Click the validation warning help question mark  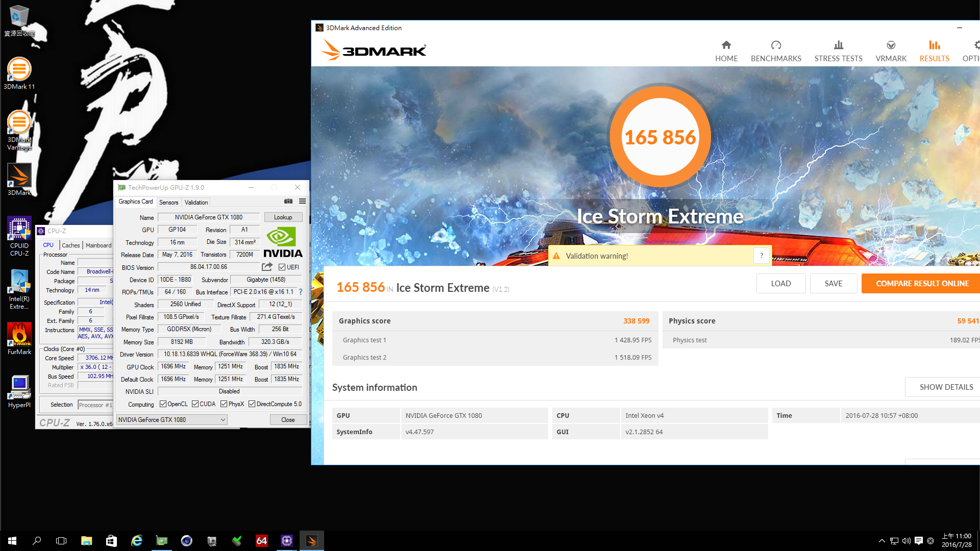(761, 256)
